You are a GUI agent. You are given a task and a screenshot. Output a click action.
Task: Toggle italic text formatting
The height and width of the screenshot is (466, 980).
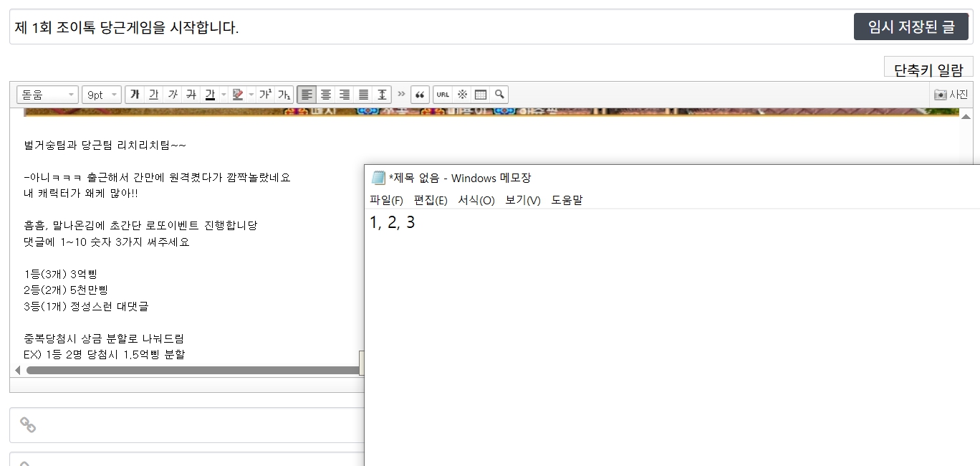tap(172, 95)
